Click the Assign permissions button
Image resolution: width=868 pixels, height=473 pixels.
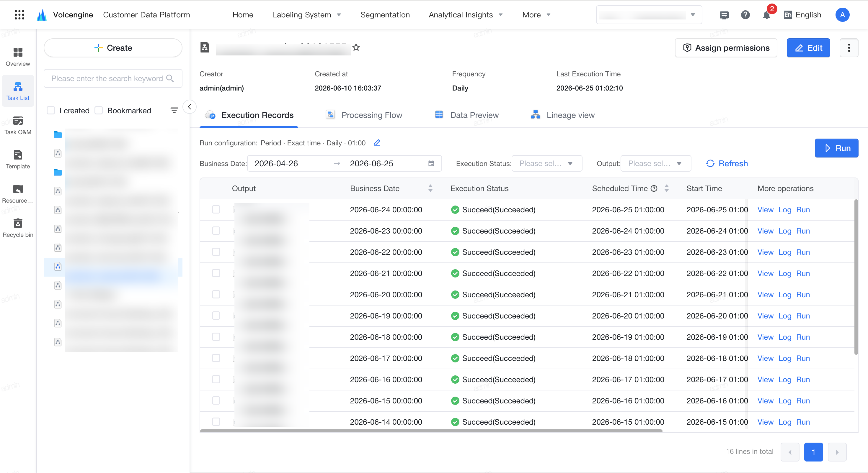coord(726,48)
